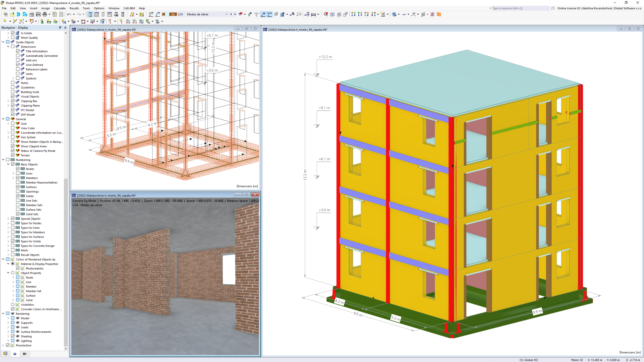Select the view in X direction tool
This screenshot has height=362, width=644.
pos(354,14)
